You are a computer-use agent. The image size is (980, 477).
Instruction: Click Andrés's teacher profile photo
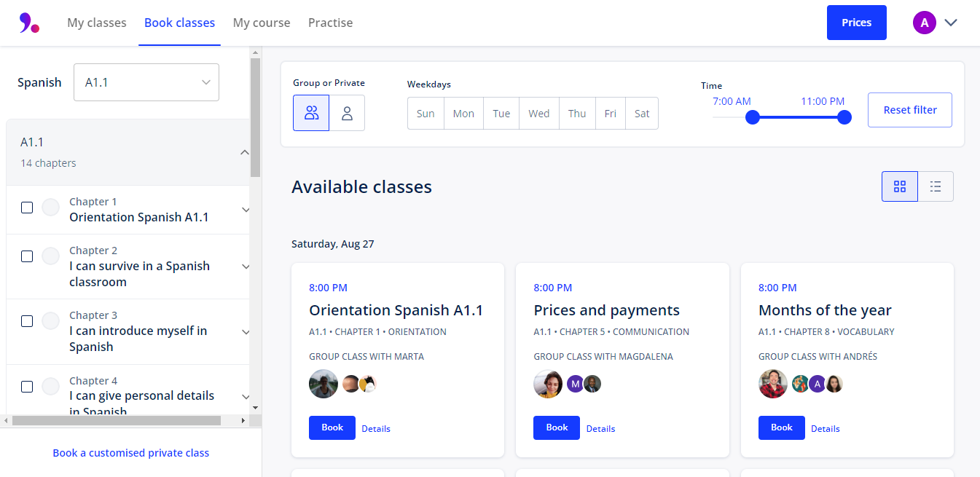coord(773,384)
